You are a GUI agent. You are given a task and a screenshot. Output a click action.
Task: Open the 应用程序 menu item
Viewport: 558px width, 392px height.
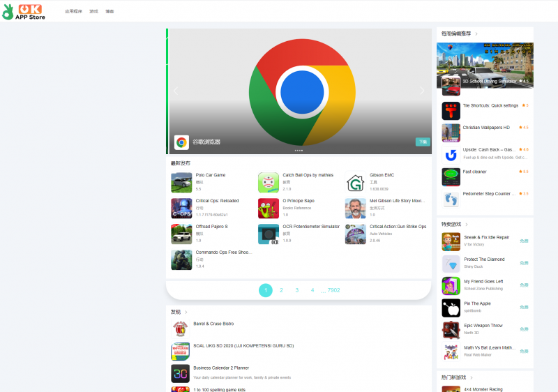point(73,11)
